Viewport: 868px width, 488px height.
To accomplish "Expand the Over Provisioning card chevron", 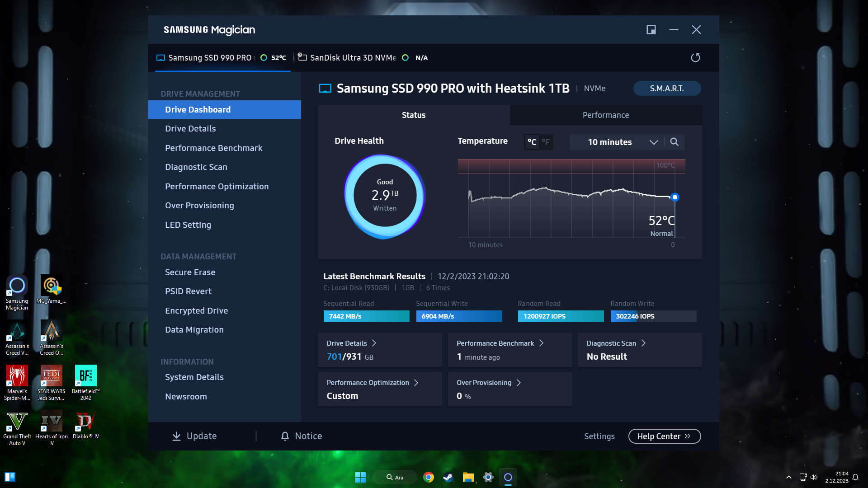I will point(519,383).
